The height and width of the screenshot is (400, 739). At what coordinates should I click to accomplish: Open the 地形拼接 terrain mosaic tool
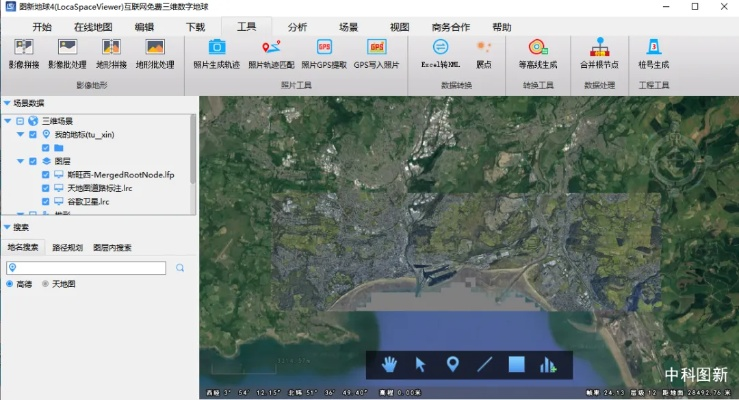pos(110,48)
